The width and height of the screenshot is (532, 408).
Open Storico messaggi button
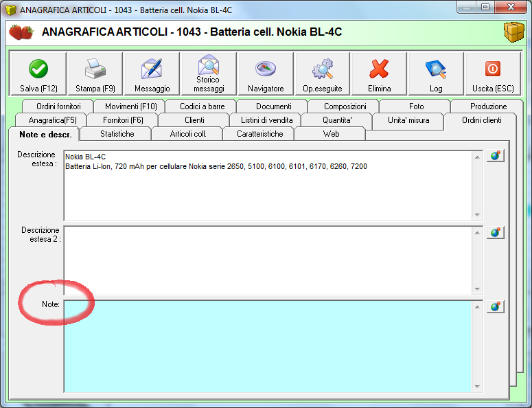point(209,74)
